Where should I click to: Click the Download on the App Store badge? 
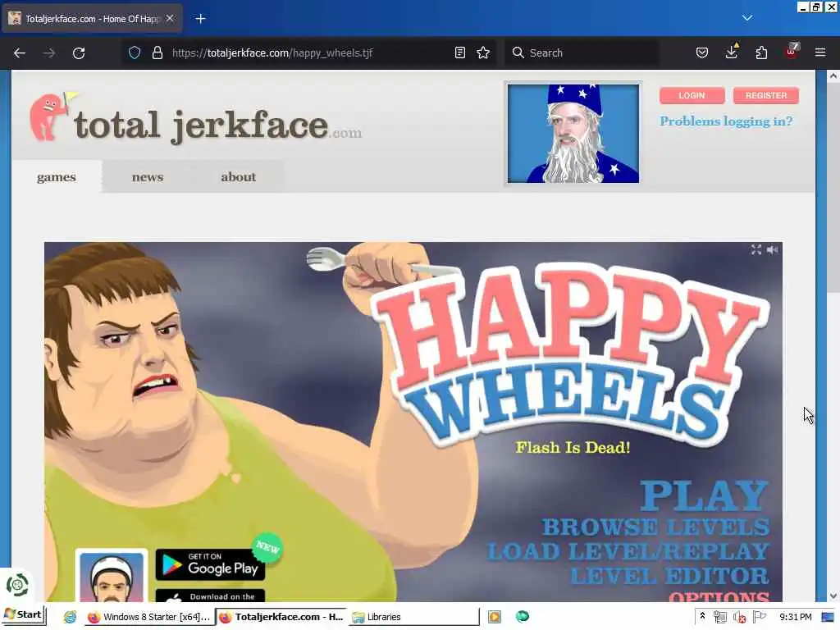click(x=210, y=596)
